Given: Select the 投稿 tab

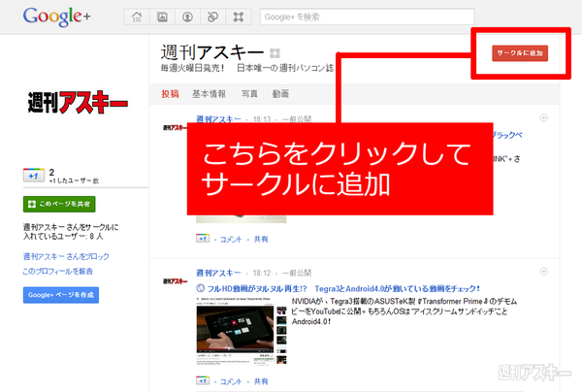Looking at the screenshot, I should [170, 94].
